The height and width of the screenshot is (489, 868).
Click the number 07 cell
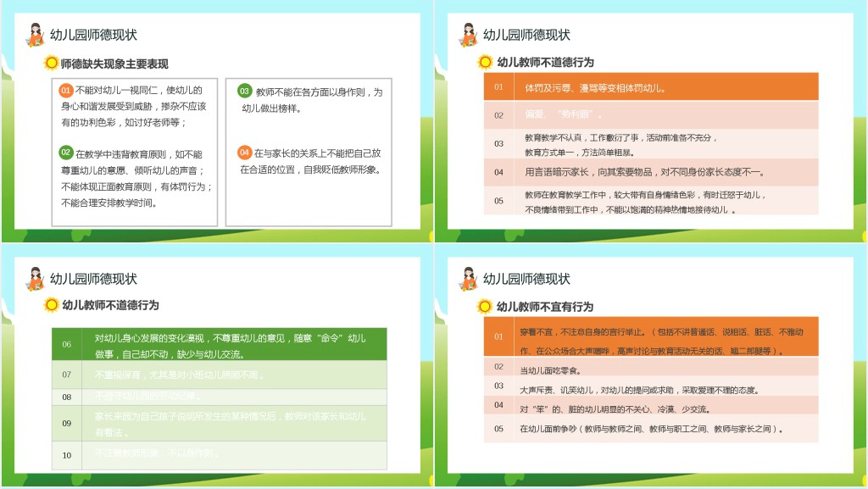tap(66, 375)
